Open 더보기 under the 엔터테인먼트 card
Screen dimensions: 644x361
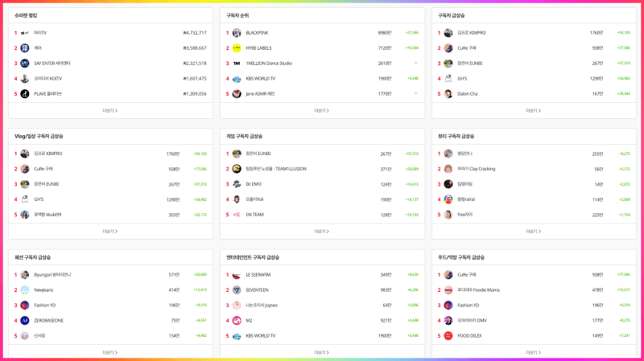321,352
